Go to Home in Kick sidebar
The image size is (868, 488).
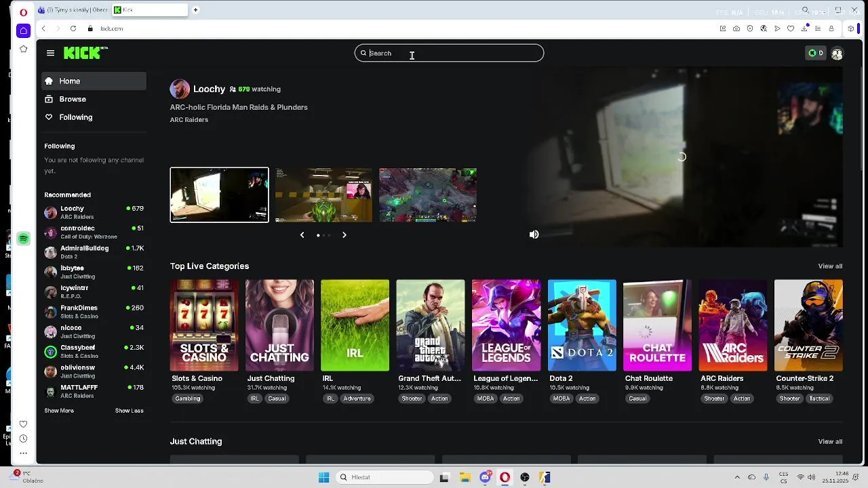coord(94,81)
